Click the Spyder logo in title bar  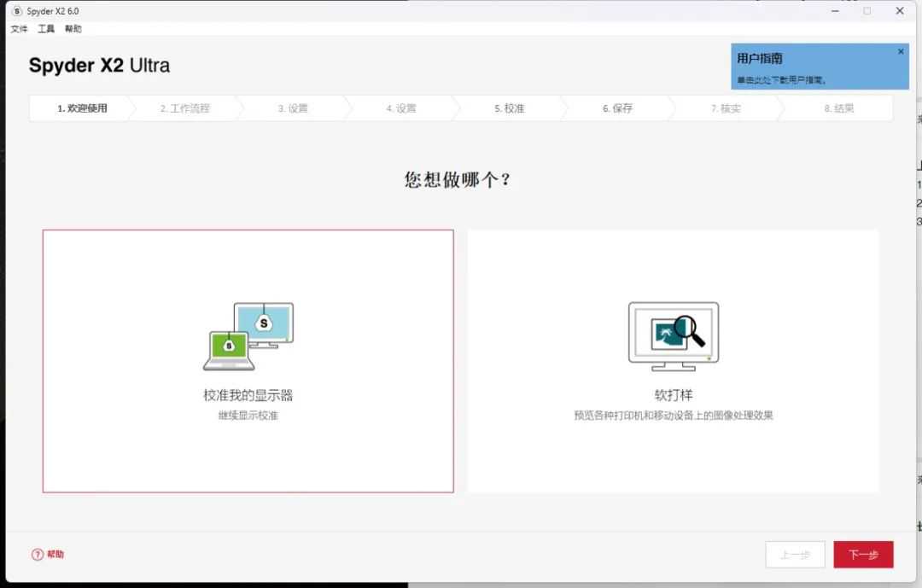tap(17, 11)
